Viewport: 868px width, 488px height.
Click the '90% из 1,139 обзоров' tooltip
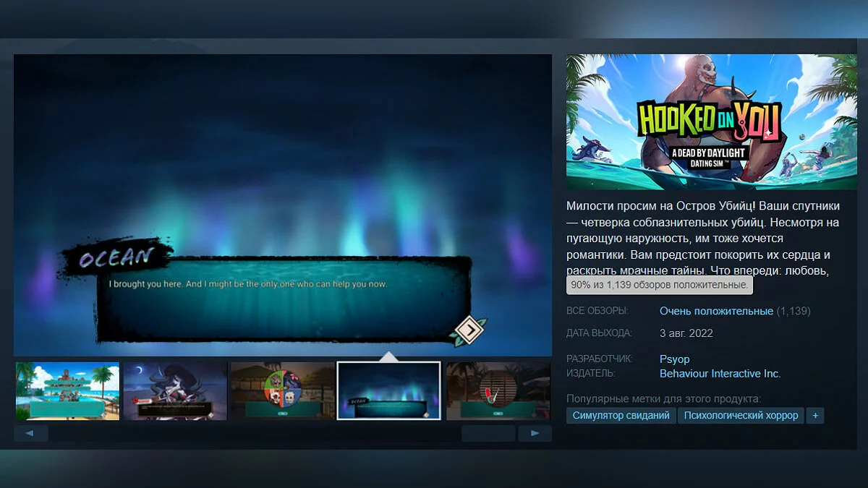(660, 285)
